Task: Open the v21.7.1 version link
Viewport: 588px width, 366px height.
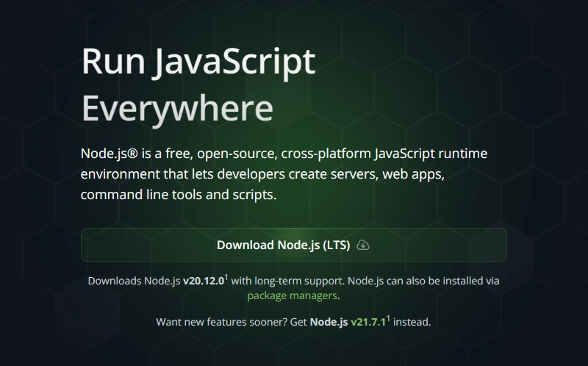Action: coord(368,322)
